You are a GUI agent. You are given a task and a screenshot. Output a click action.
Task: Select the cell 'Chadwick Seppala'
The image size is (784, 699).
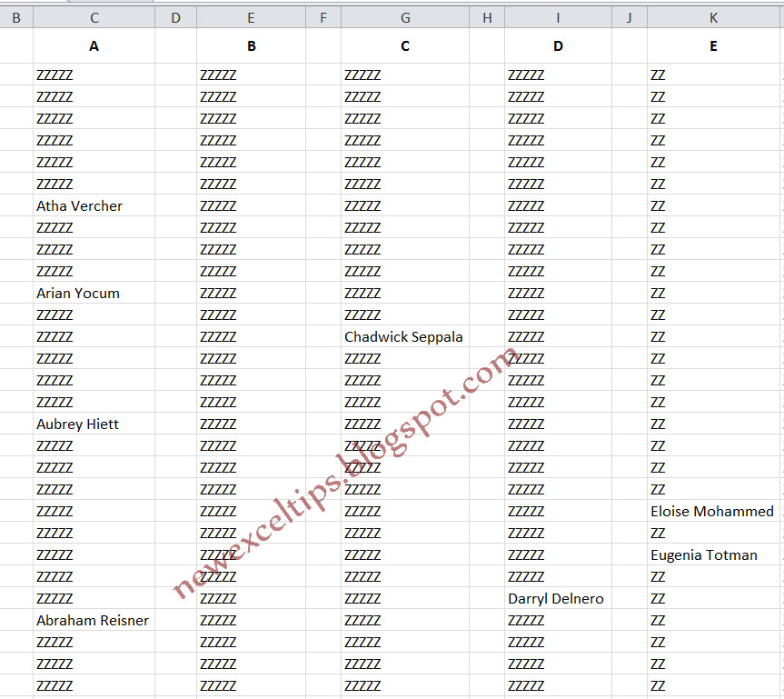[x=405, y=336]
